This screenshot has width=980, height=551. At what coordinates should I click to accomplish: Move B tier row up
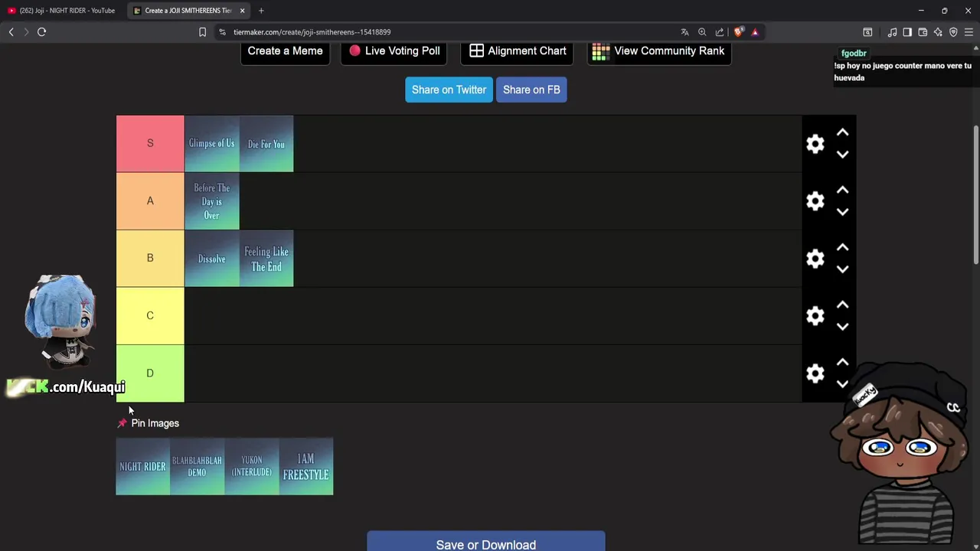click(x=842, y=247)
